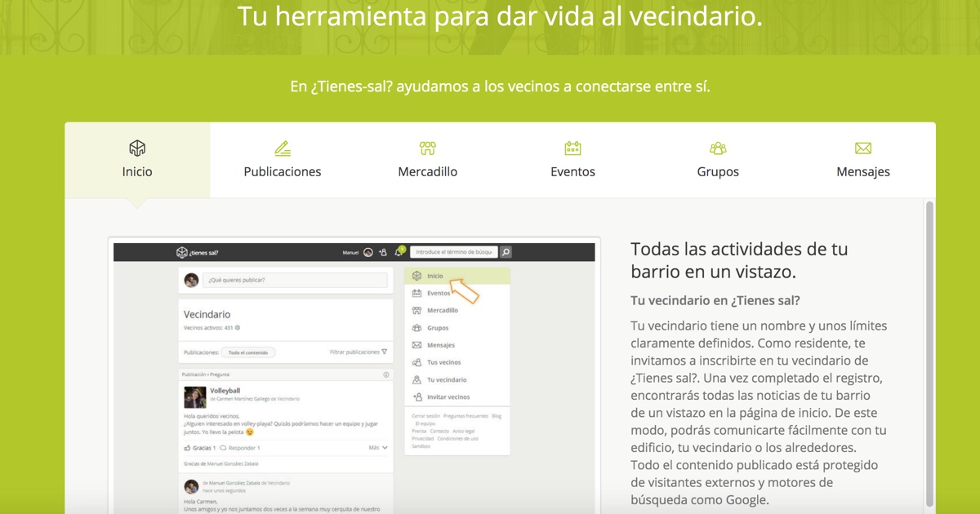Viewport: 980px width, 514px height.
Task: Click 'Cerrar sesión' link in preview footer
Action: [425, 416]
